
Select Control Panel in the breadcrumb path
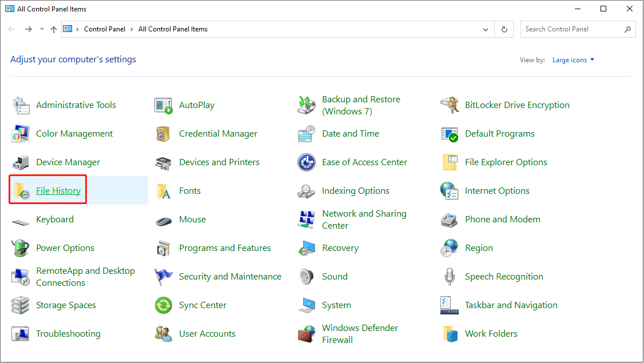coord(104,29)
